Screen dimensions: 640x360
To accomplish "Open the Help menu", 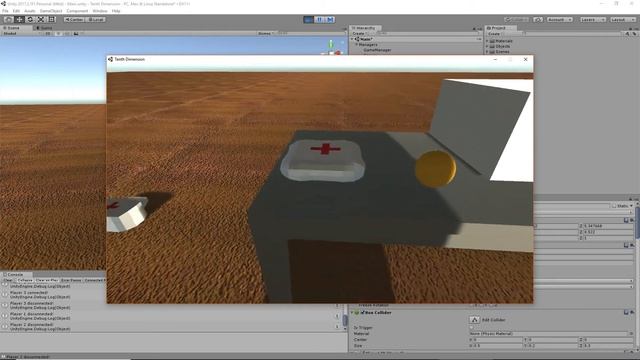I will coord(116,11).
